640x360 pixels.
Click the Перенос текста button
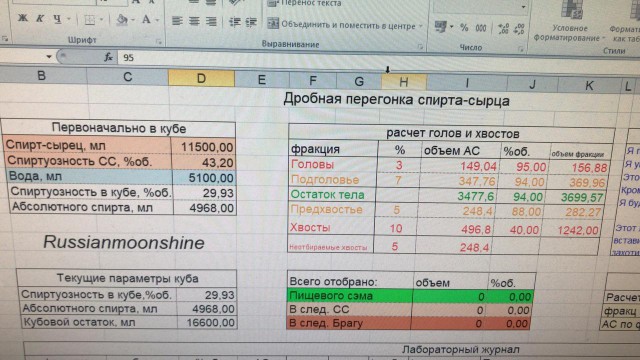pos(304,3)
